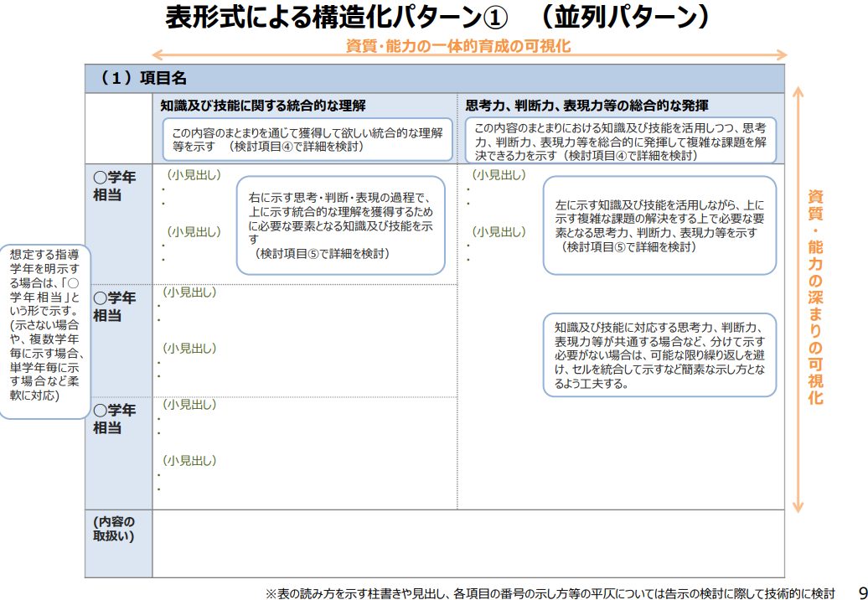This screenshot has width=868, height=600.
Task: Select callout beginning この内容のまとまりを通じて獲得
Action: (x=307, y=139)
